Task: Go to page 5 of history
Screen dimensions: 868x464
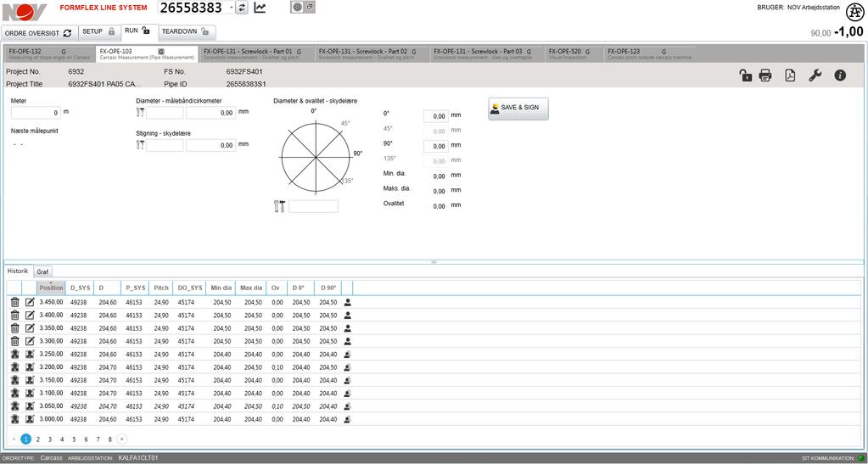Action: coord(74,439)
